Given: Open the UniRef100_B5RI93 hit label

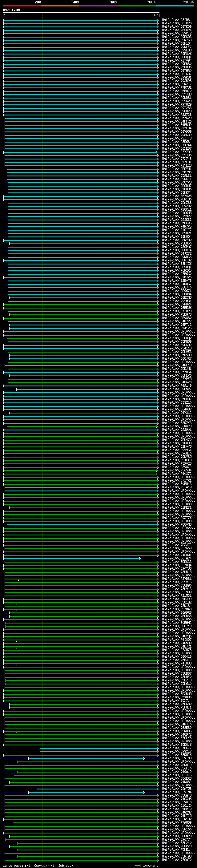Looking at the screenshot, I should [176, 857].
